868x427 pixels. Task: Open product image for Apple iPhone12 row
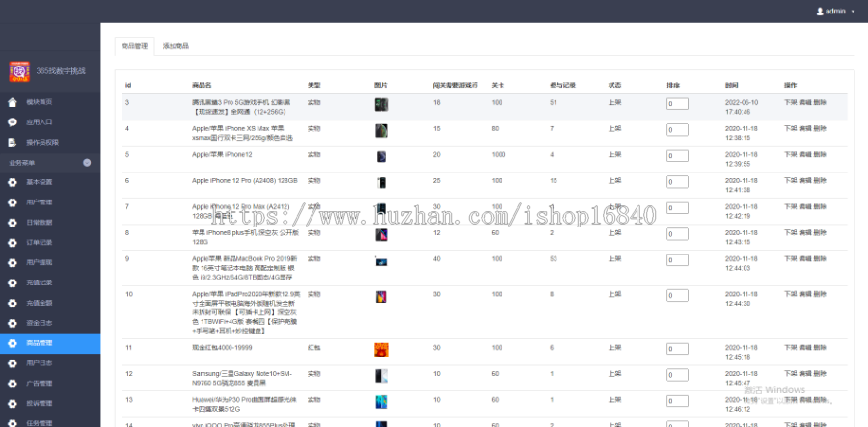(381, 156)
